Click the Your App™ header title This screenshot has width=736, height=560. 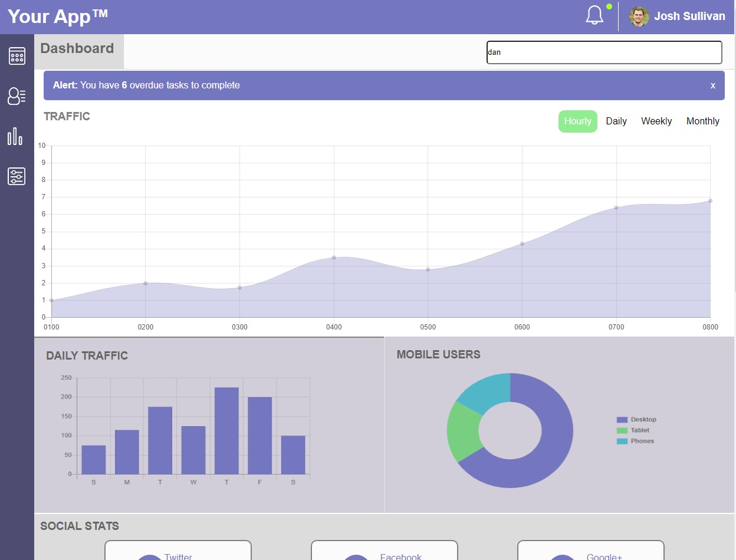pyautogui.click(x=58, y=17)
